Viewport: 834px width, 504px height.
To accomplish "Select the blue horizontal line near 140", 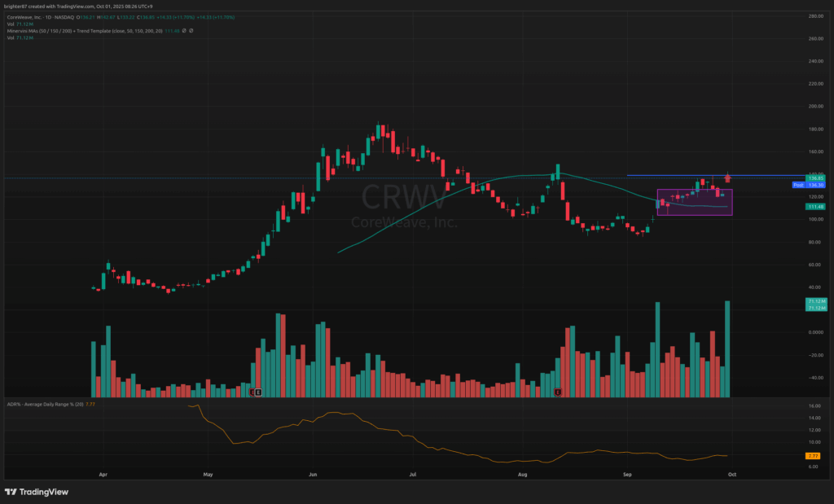I will [x=692, y=176].
